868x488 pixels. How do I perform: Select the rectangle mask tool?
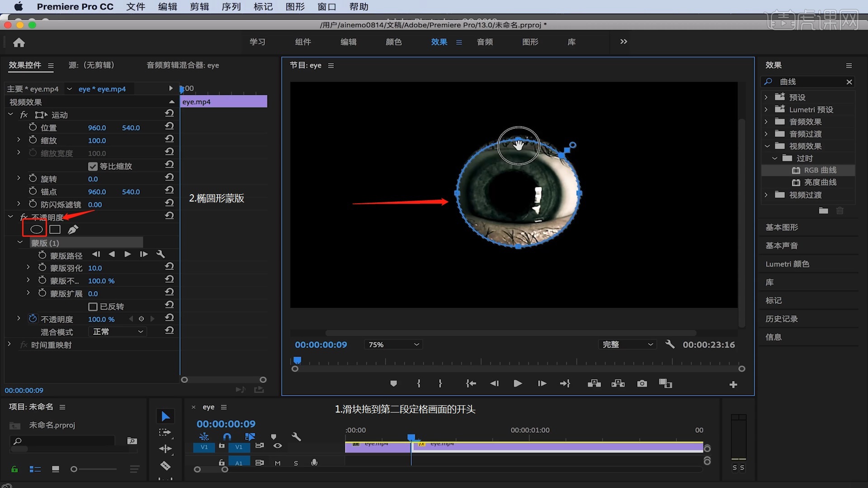pos(55,230)
